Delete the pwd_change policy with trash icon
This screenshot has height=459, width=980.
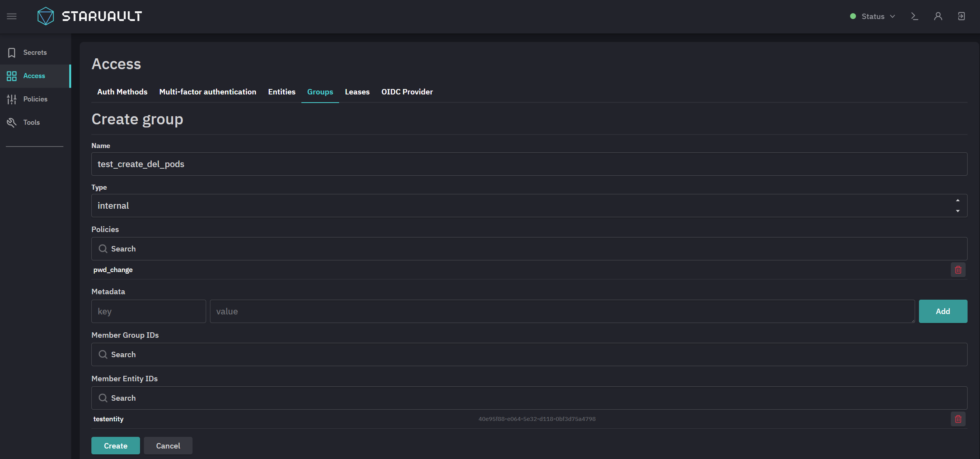958,270
